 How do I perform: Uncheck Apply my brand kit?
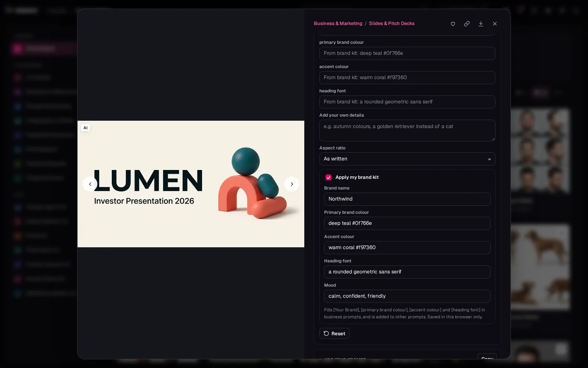[x=329, y=177]
